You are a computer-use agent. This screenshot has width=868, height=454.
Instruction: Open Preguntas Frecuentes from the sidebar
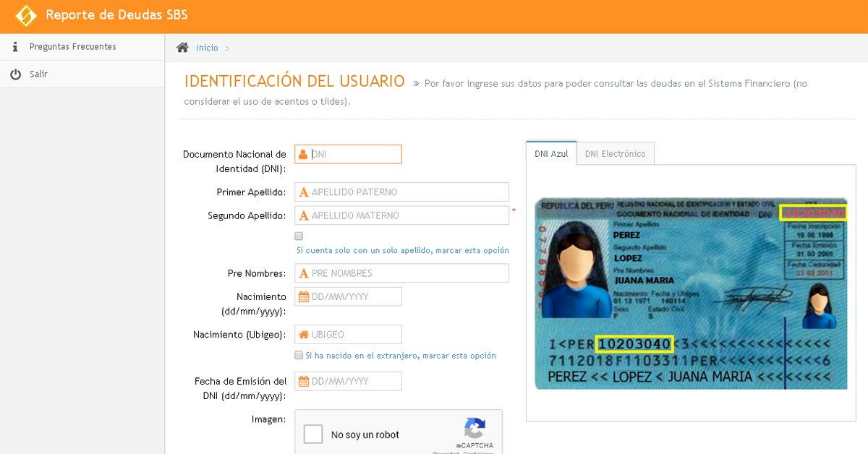click(x=82, y=47)
